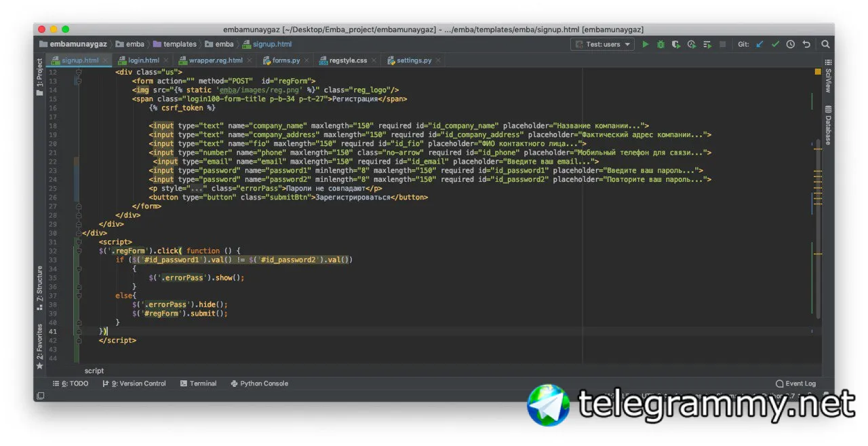The width and height of the screenshot is (868, 446).
Task: Click signup.html in the breadcrumb bar
Action: 267,44
